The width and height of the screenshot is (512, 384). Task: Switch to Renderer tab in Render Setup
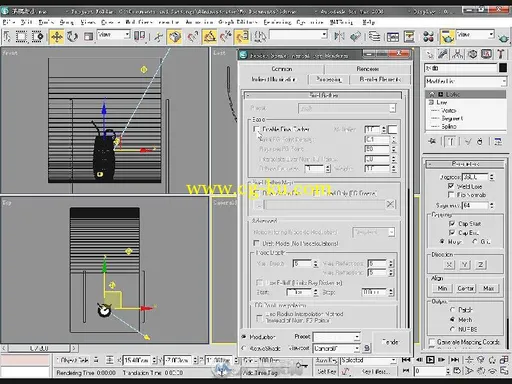(x=368, y=69)
